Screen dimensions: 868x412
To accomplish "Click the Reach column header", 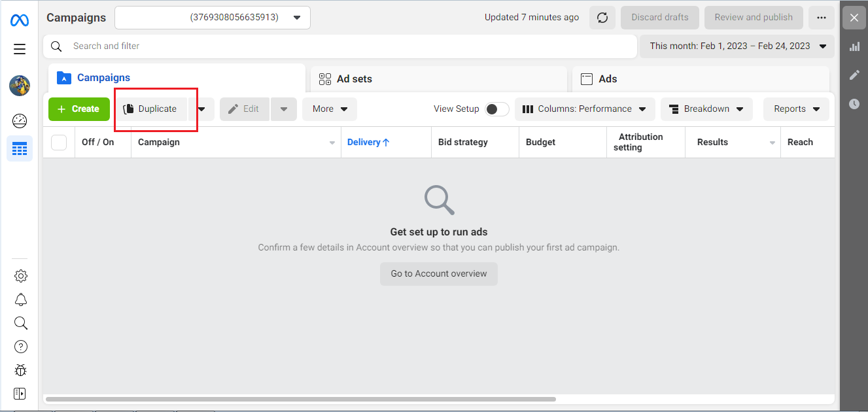I will (808, 143).
